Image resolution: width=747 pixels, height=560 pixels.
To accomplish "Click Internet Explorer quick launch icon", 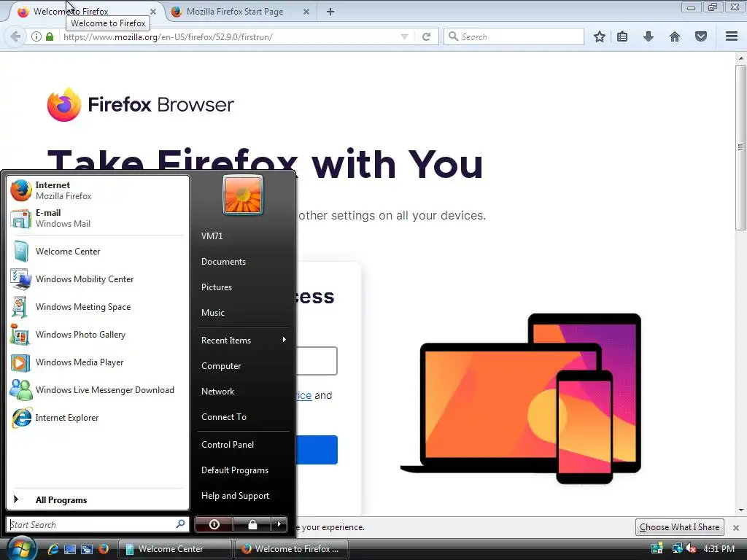I will point(53,549).
